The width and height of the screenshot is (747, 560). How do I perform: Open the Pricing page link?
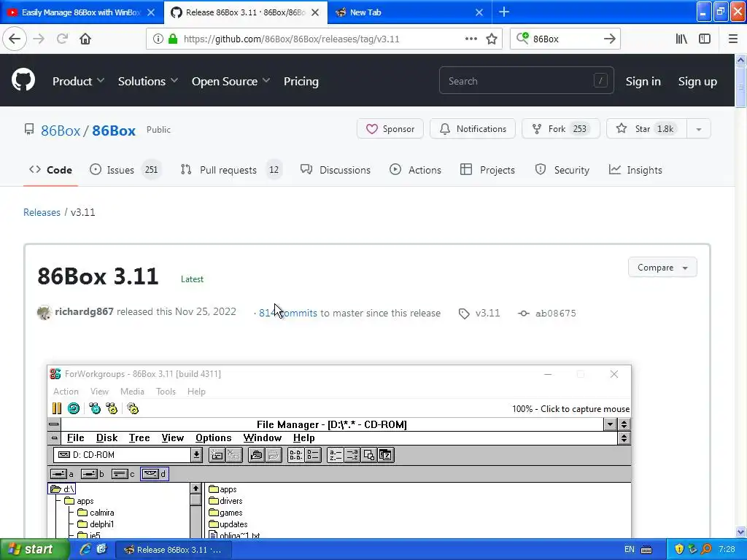pos(301,82)
